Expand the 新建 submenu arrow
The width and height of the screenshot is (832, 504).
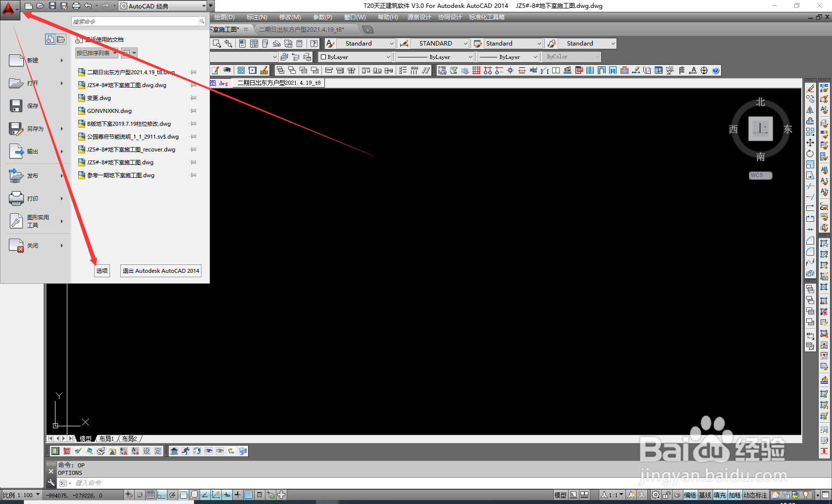point(62,60)
